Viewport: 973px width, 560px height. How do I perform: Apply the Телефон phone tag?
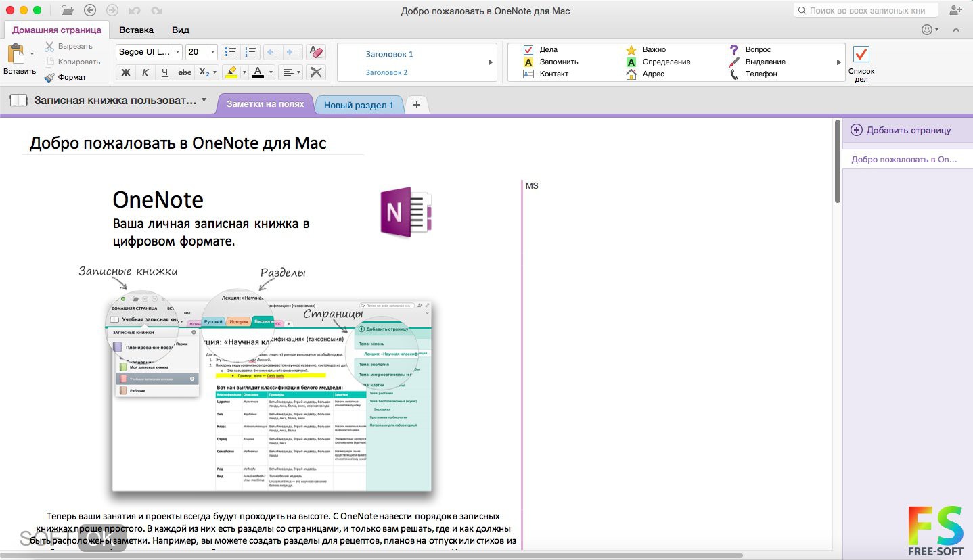(753, 74)
